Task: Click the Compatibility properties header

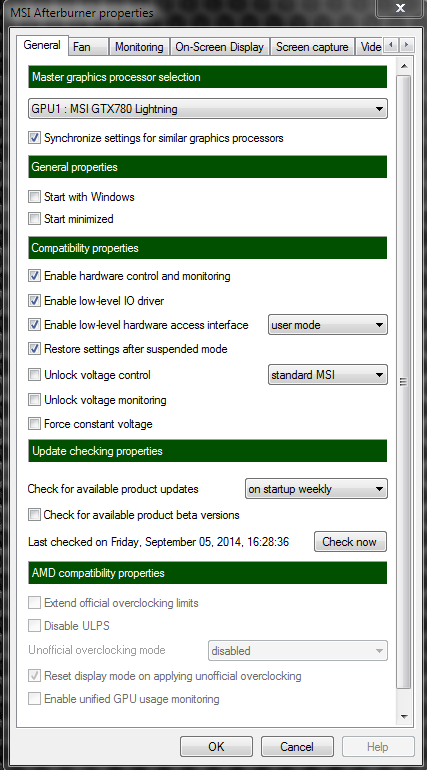Action: 208,248
